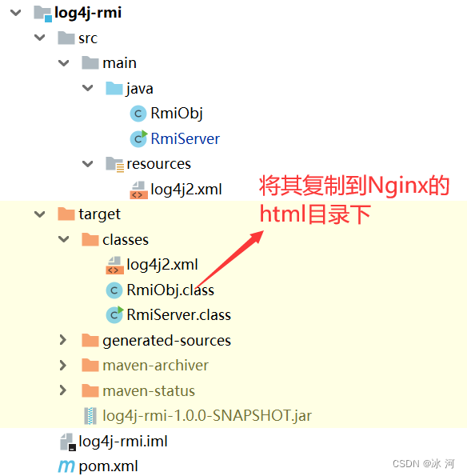Select log4j2.xml under target classes

click(162, 265)
